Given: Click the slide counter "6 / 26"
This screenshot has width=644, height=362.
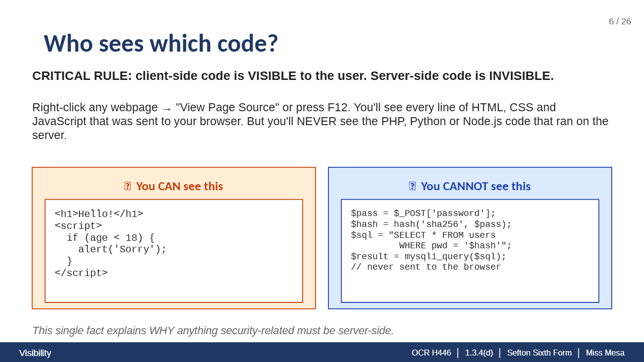Looking at the screenshot, I should [x=620, y=21].
